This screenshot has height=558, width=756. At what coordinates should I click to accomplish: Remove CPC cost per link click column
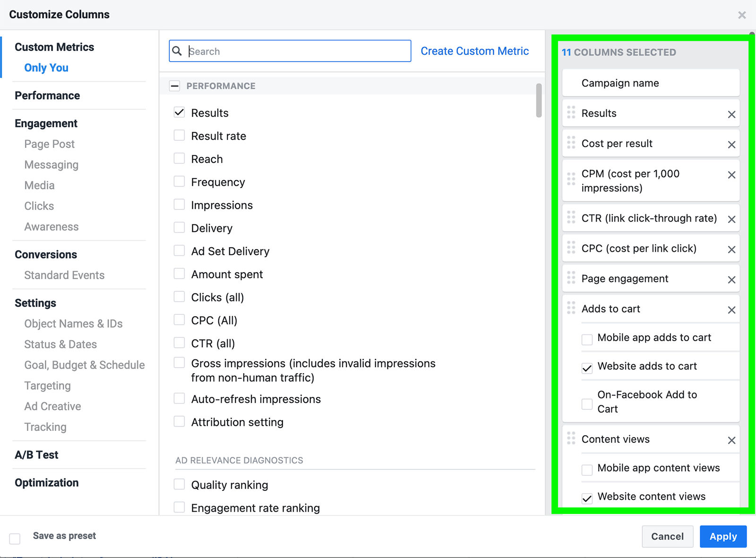click(x=731, y=249)
